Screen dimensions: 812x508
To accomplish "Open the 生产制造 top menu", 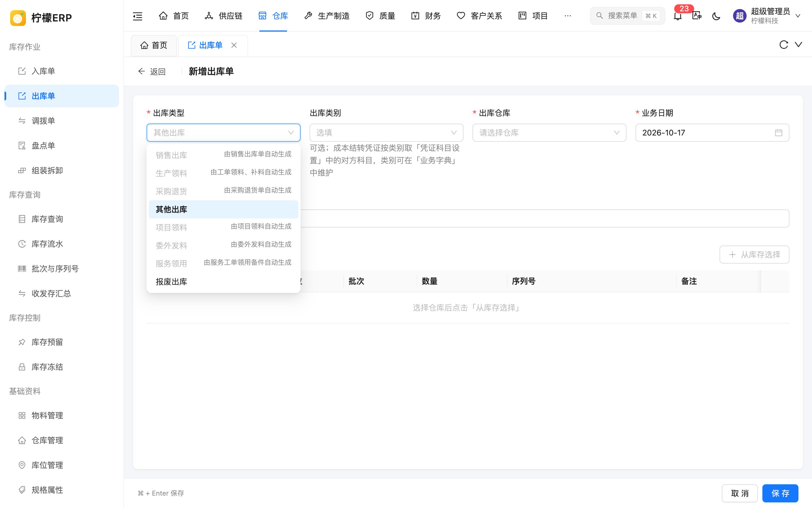I will pos(327,16).
